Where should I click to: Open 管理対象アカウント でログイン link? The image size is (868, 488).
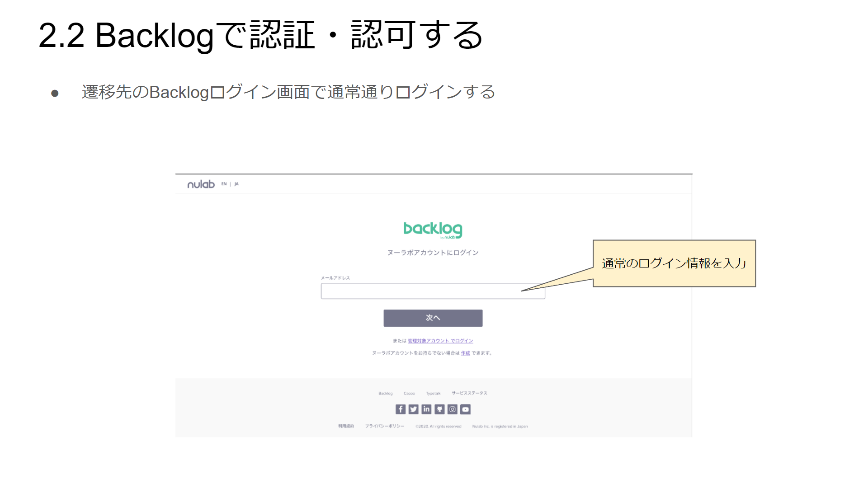pyautogui.click(x=440, y=341)
